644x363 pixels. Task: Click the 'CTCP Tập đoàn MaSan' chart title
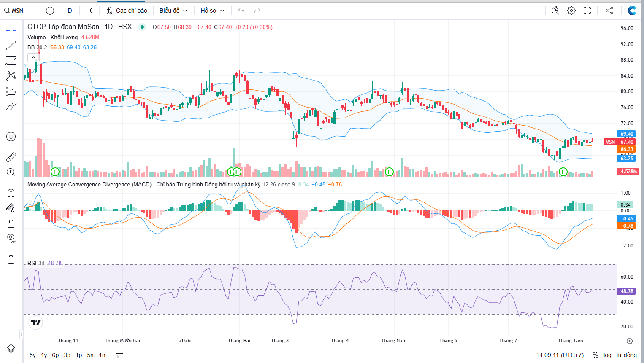(x=63, y=27)
